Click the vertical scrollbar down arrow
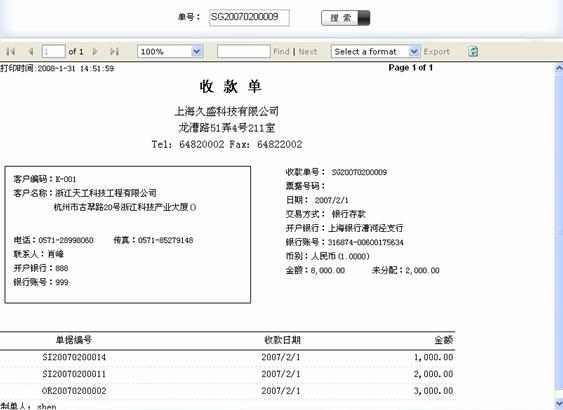The width and height of the screenshot is (563, 410). coord(559,404)
